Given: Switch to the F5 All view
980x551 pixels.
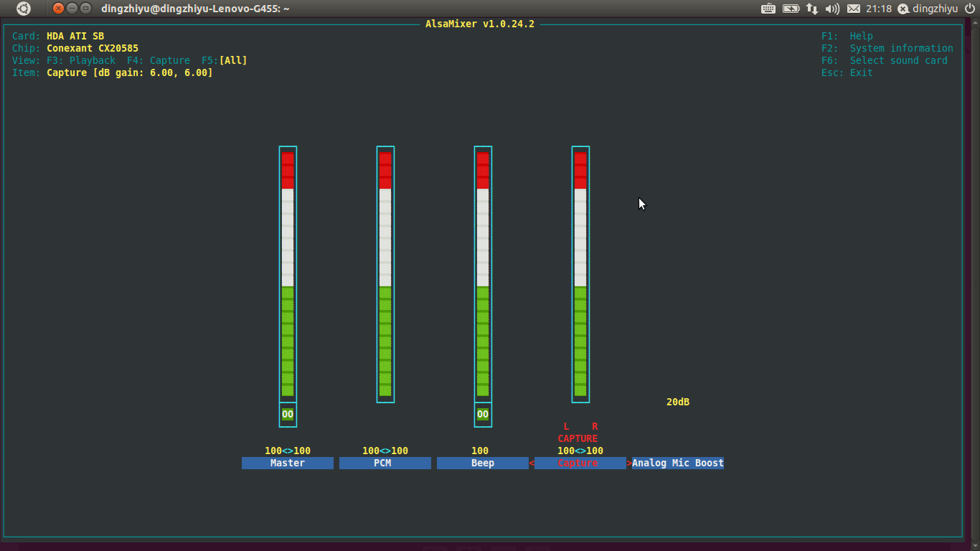Looking at the screenshot, I should tap(225, 61).
